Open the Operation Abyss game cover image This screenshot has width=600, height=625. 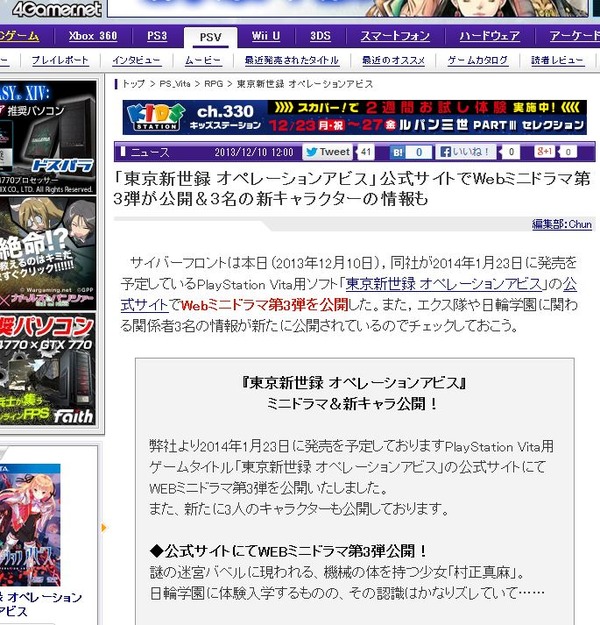pos(30,525)
